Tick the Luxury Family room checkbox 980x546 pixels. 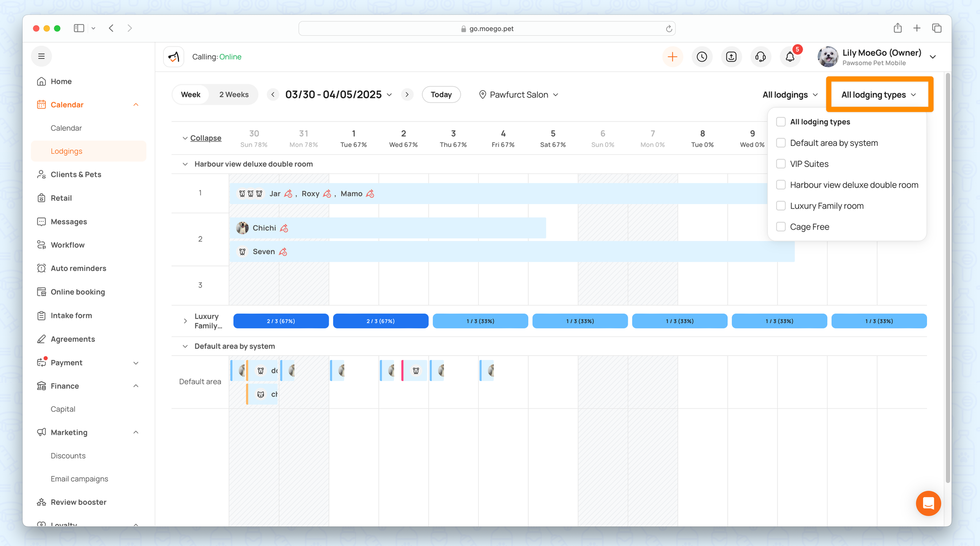pos(781,206)
